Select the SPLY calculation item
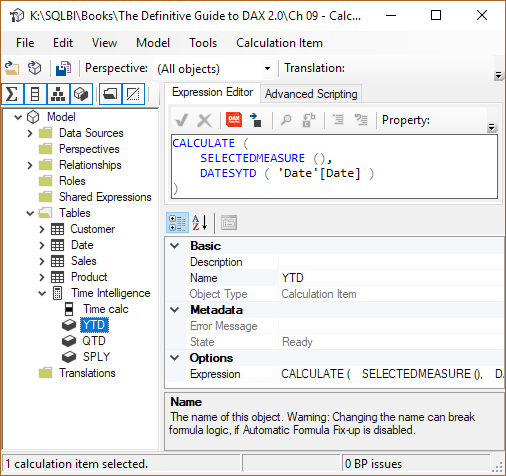506x476 pixels. pos(96,357)
